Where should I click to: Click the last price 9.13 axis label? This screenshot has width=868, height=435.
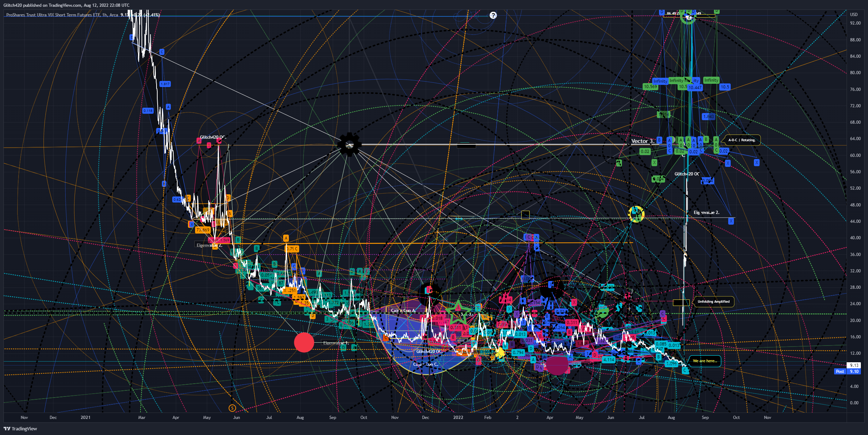coord(854,365)
